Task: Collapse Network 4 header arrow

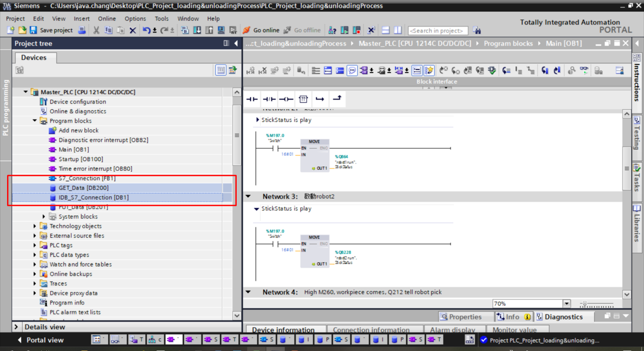Action: pyautogui.click(x=248, y=292)
